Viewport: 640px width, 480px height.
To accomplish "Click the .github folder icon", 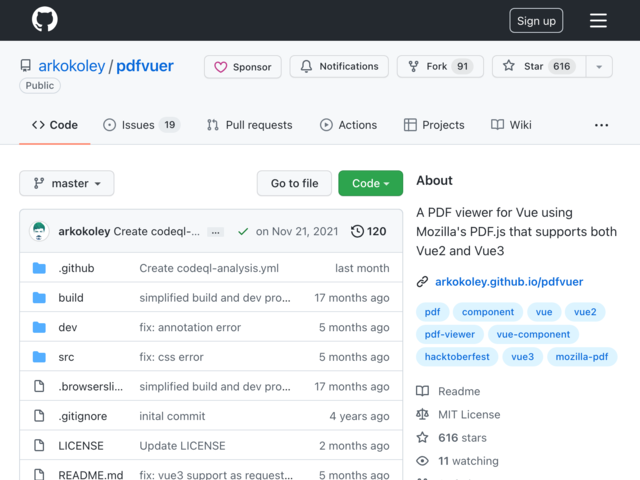I will point(39,268).
